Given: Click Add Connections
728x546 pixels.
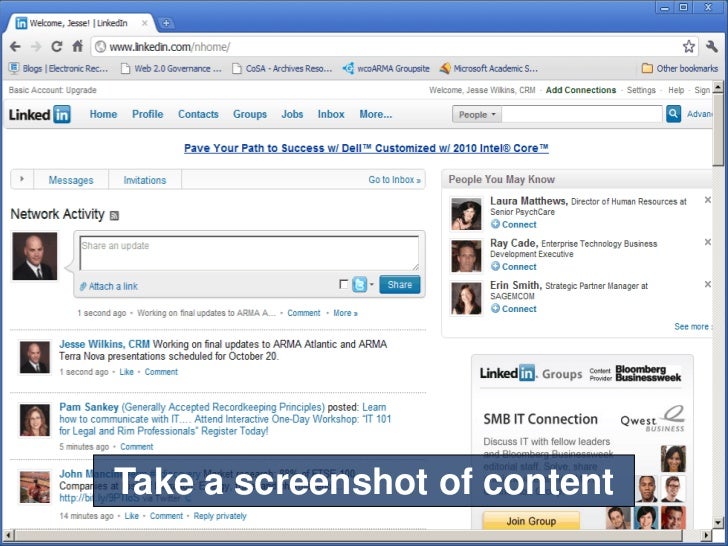Looking at the screenshot, I should [581, 90].
